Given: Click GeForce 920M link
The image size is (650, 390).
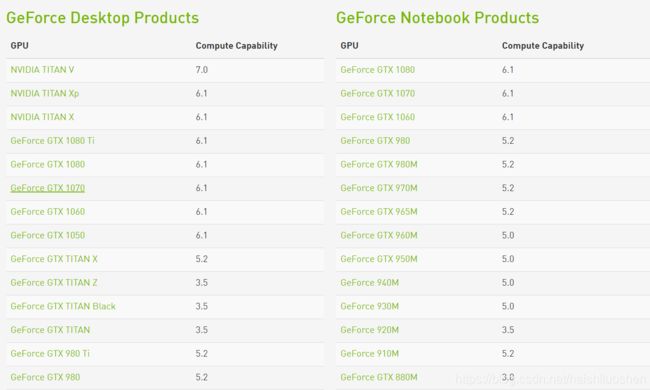Looking at the screenshot, I should (370, 329).
